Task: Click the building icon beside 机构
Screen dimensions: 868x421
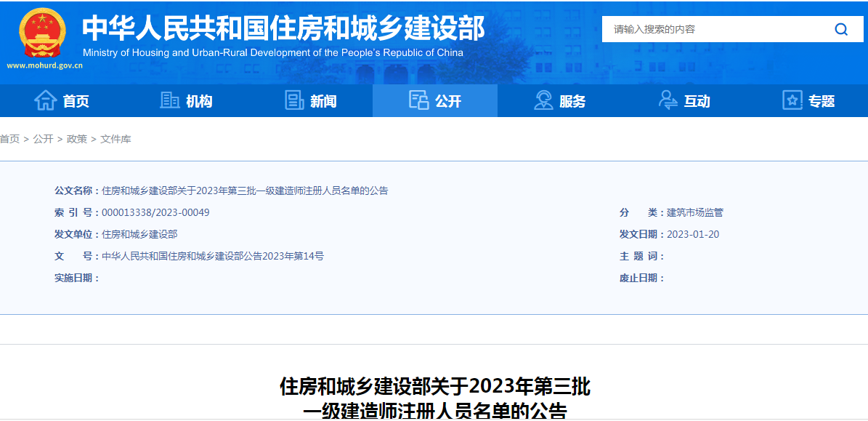Action: (169, 100)
